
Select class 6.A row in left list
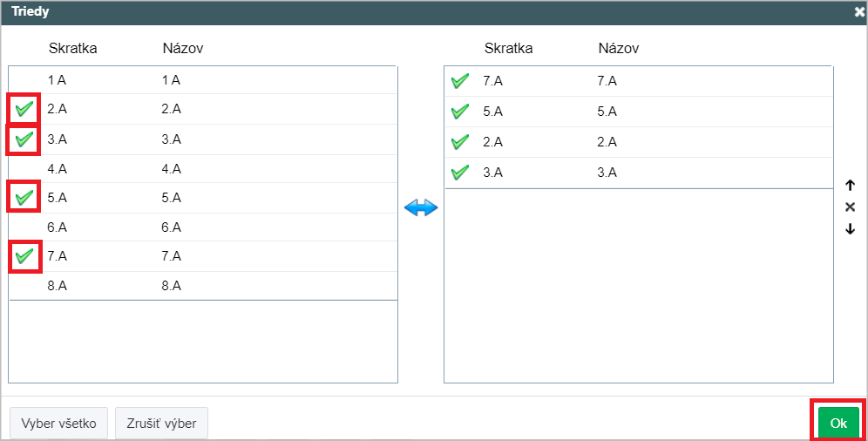pos(203,227)
